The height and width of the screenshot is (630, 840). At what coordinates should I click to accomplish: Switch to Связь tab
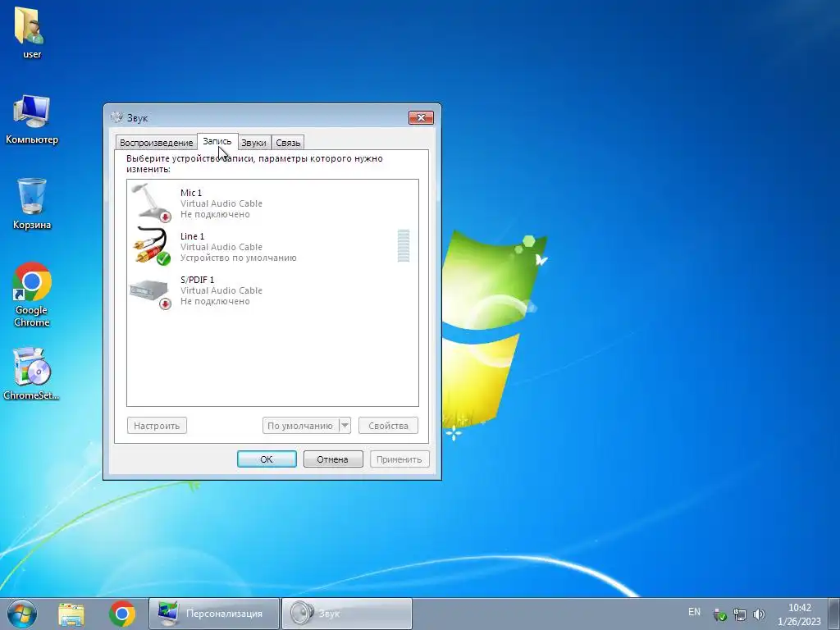288,143
